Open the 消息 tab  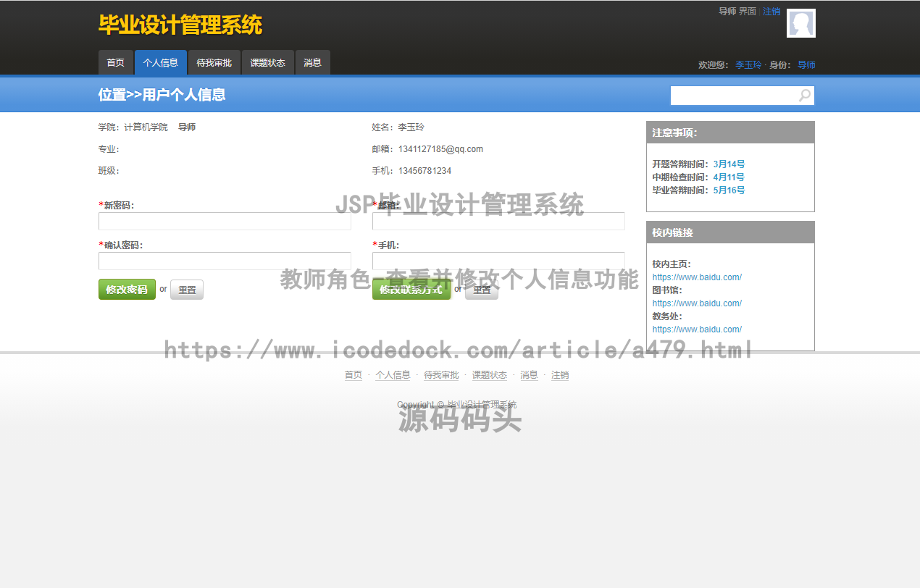[312, 62]
